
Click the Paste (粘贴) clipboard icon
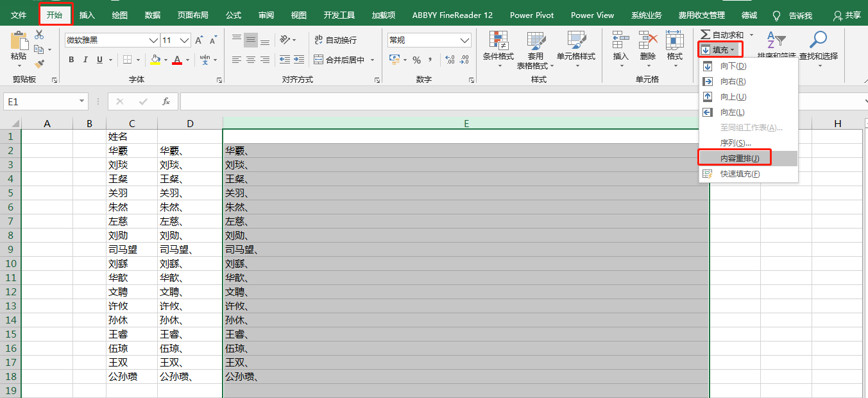point(19,42)
